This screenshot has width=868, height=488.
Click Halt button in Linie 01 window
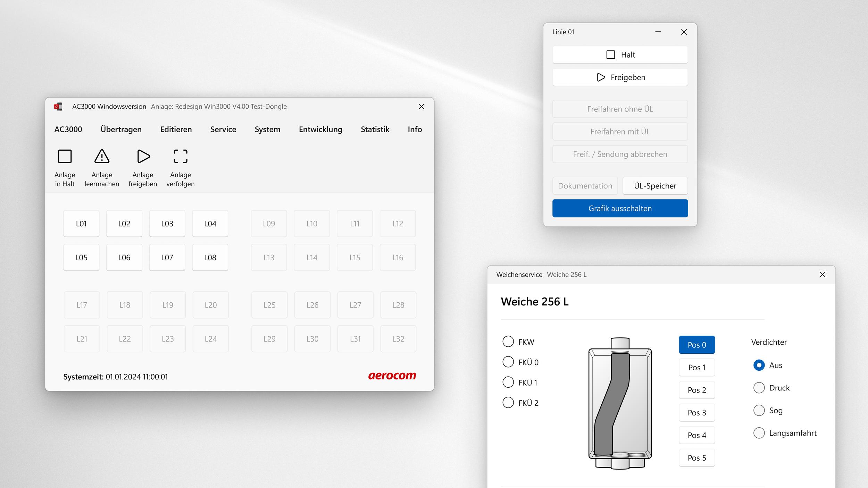coord(620,55)
